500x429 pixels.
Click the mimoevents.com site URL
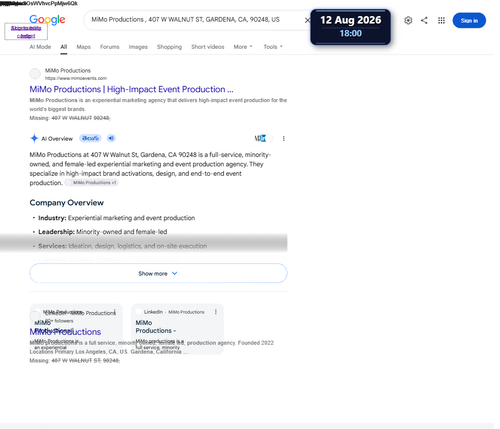point(76,78)
